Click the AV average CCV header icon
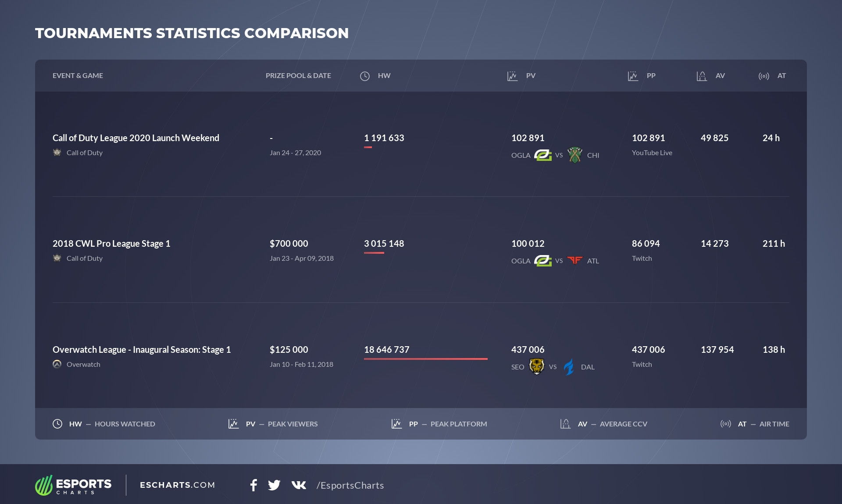Screen dimensions: 842x504 pyautogui.click(x=702, y=76)
